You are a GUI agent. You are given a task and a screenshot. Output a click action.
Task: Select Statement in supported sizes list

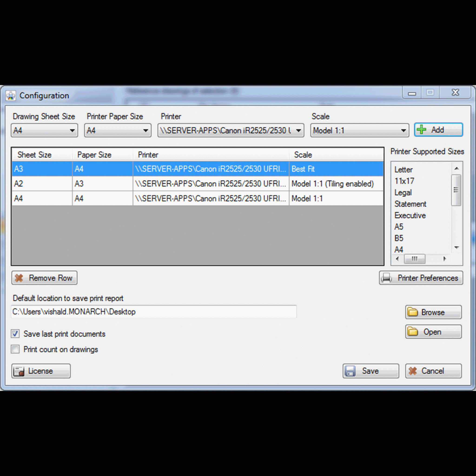tap(410, 204)
